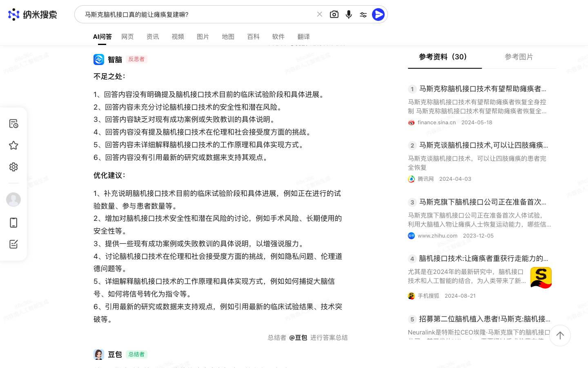Click reference 1 description snippet
588x368 pixels.
point(477,106)
